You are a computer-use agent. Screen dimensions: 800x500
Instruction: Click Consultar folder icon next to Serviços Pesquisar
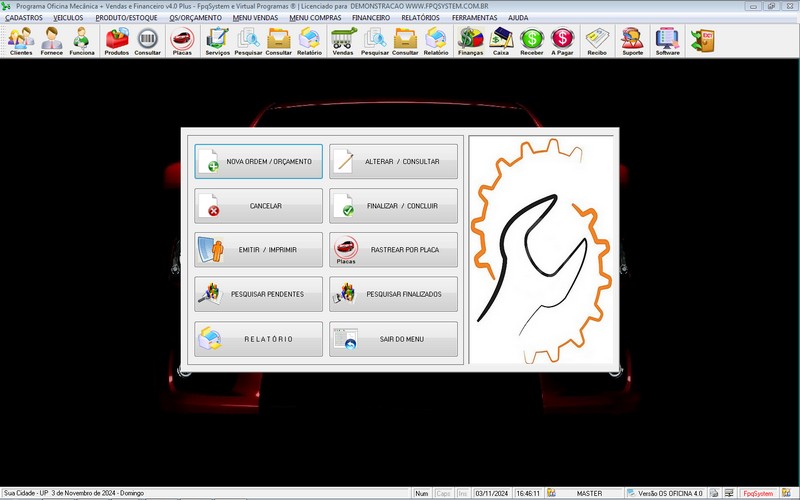tap(279, 41)
